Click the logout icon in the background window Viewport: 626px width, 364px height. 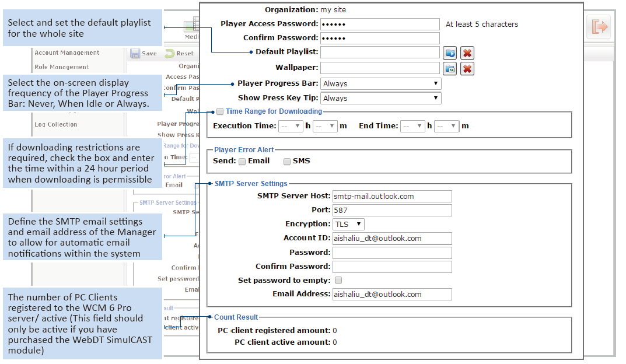coord(599,27)
